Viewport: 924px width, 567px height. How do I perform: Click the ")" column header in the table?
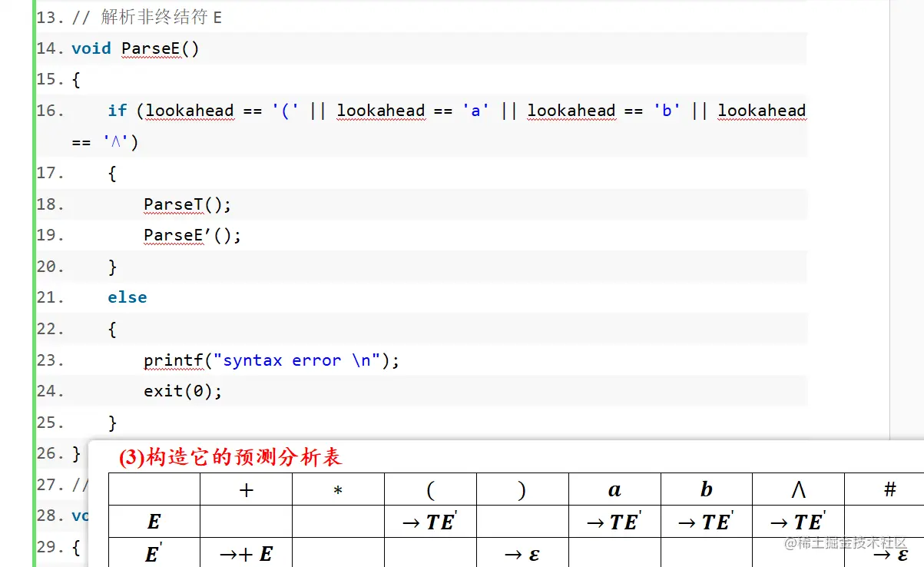(x=522, y=489)
